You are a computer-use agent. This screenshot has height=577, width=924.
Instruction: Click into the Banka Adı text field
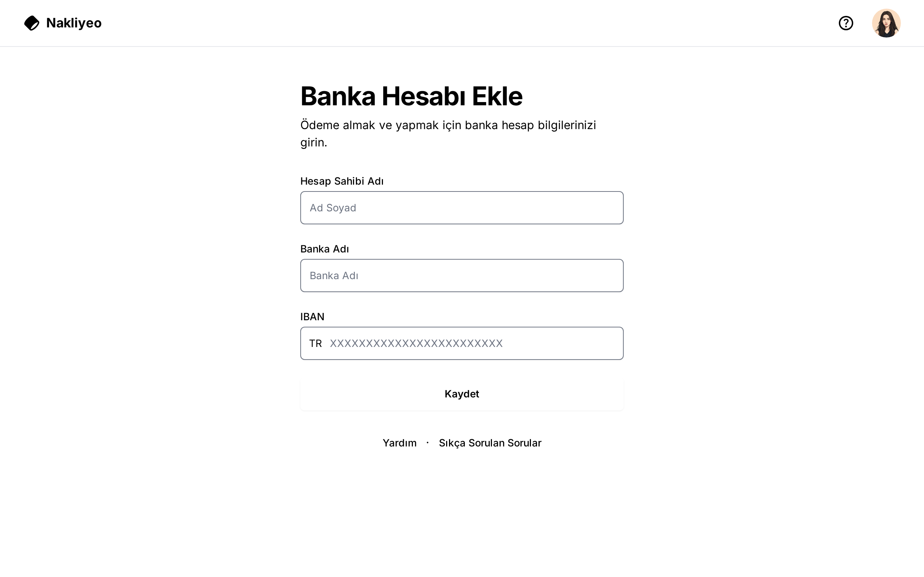click(x=462, y=276)
